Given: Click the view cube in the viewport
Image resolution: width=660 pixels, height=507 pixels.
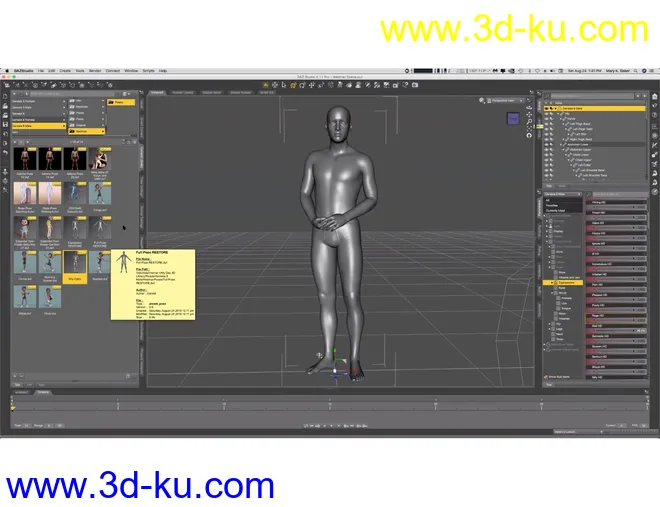Looking at the screenshot, I should [513, 118].
